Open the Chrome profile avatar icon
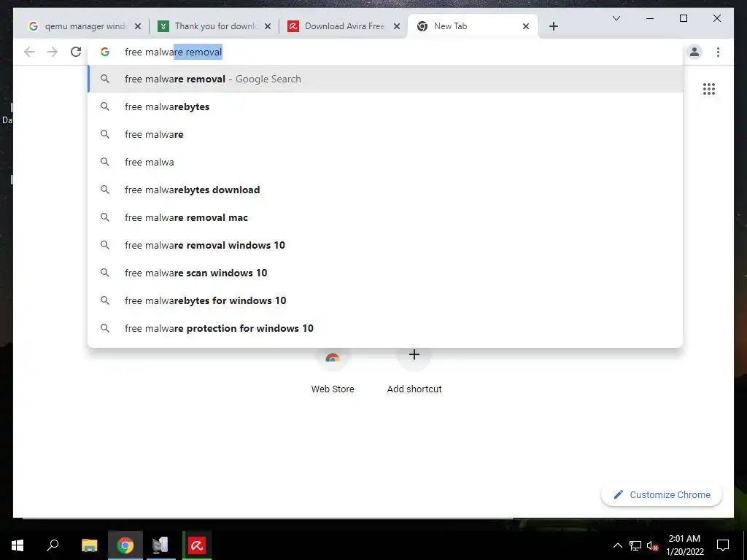The width and height of the screenshot is (747, 560). [694, 52]
